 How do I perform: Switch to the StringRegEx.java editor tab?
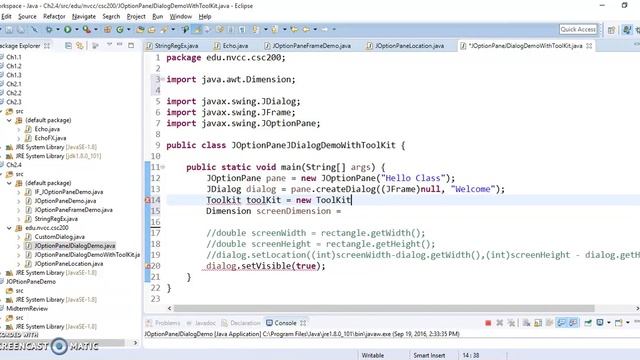(x=172, y=46)
